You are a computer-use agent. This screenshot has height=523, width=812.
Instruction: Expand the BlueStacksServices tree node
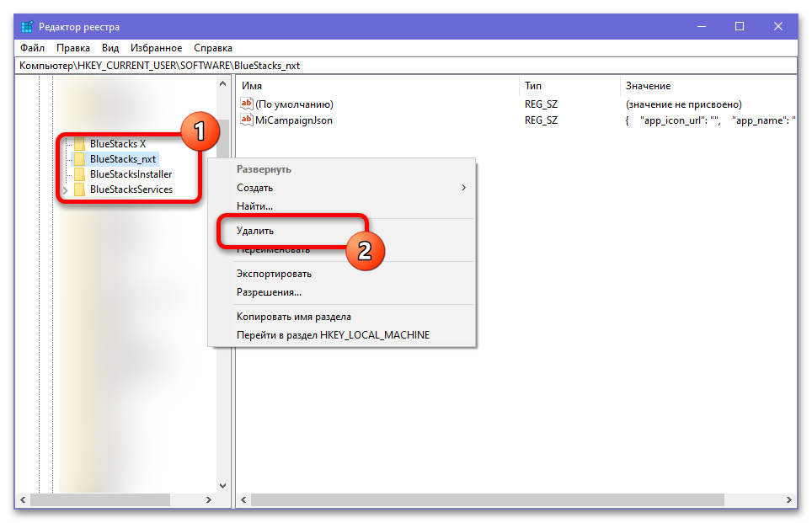(65, 190)
